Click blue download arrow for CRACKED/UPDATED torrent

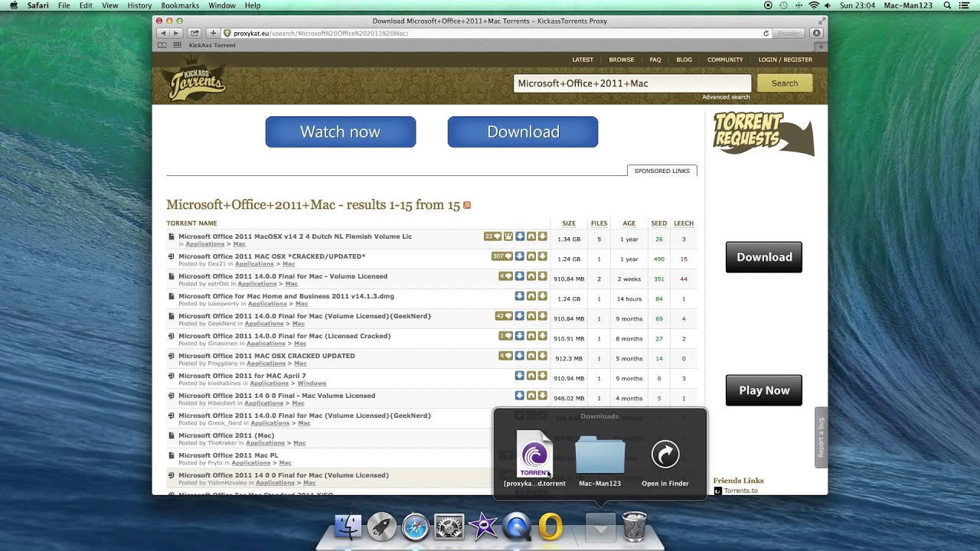click(520, 256)
